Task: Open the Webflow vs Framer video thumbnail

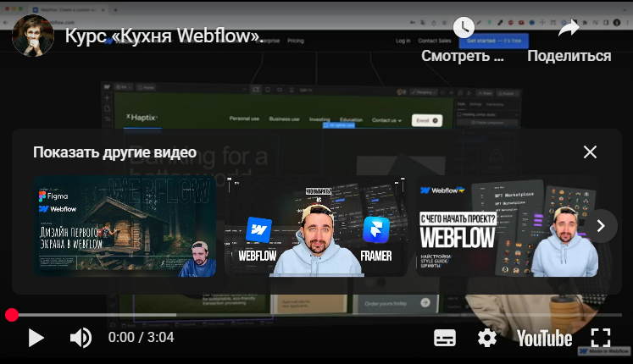Action: (x=316, y=226)
